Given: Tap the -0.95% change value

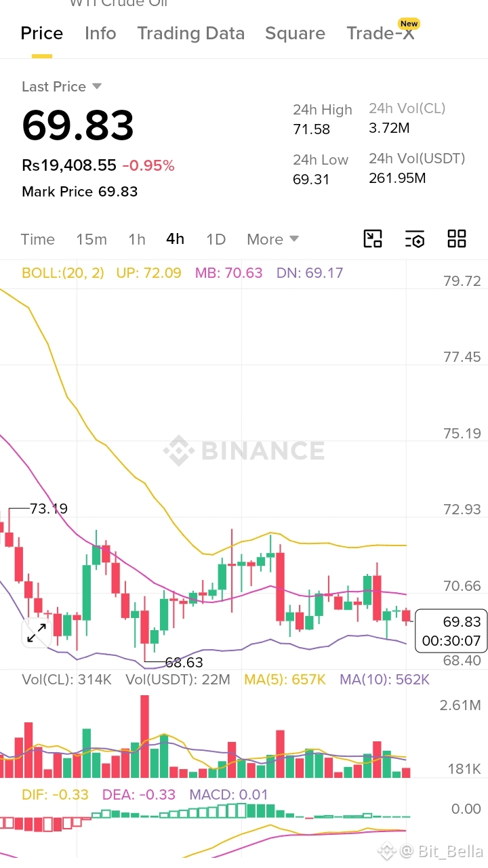Looking at the screenshot, I should 148,165.
